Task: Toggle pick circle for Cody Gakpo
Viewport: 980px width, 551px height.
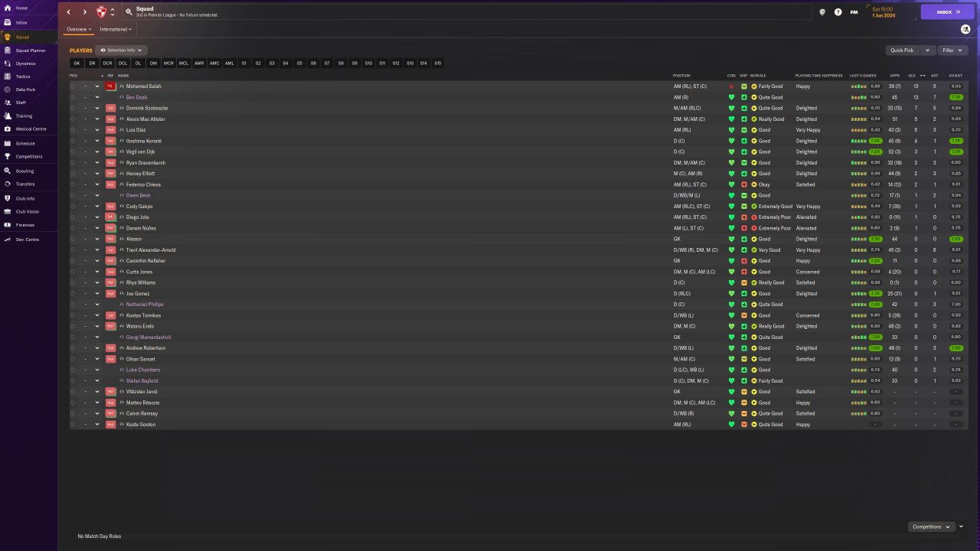Action: [x=73, y=207]
